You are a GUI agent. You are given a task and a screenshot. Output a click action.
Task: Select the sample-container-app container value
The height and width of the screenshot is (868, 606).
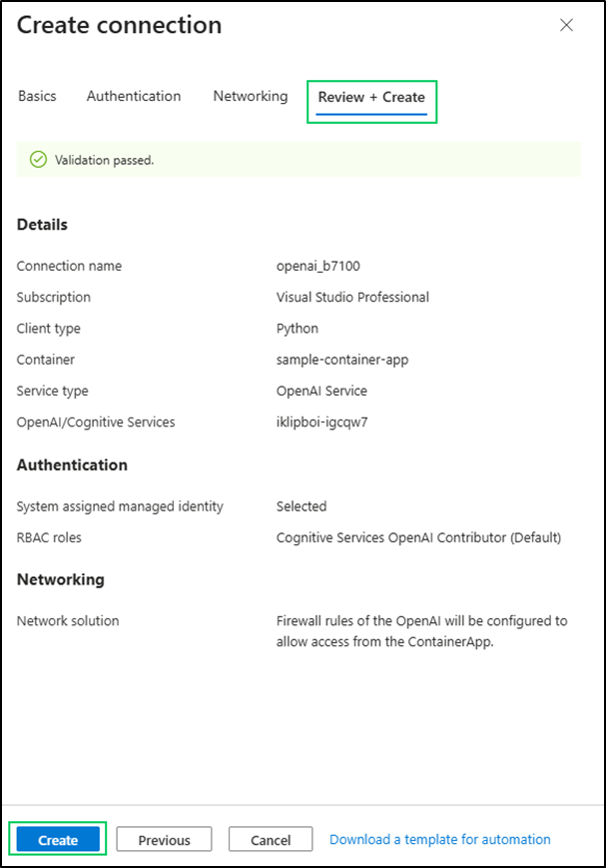point(342,360)
